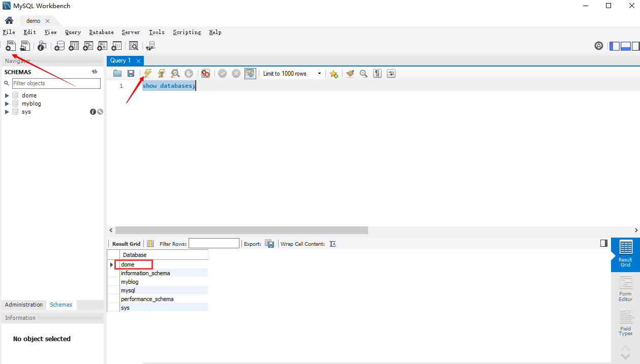This screenshot has width=640, height=364.
Task: Create a new stored procedure icon
Action: click(x=102, y=46)
